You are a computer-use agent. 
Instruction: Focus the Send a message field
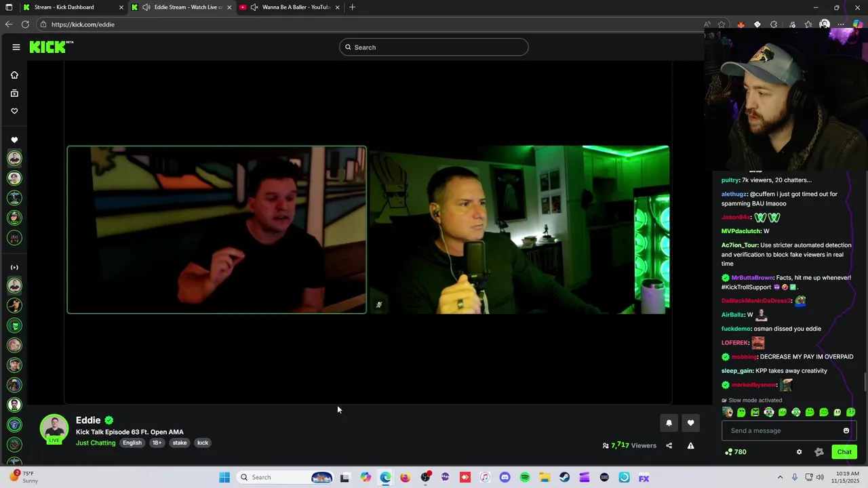click(x=789, y=430)
